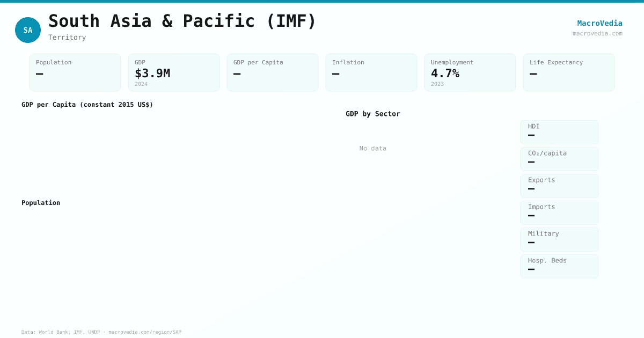Screen dimensions: 644x338
Task: Select the CO₂/capita indicator card
Action: (559, 159)
